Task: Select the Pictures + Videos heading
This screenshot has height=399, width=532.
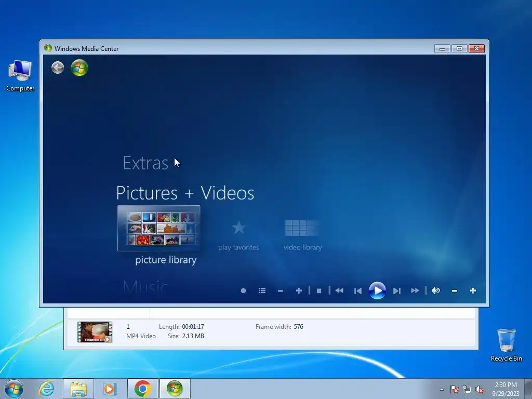Action: 185,193
